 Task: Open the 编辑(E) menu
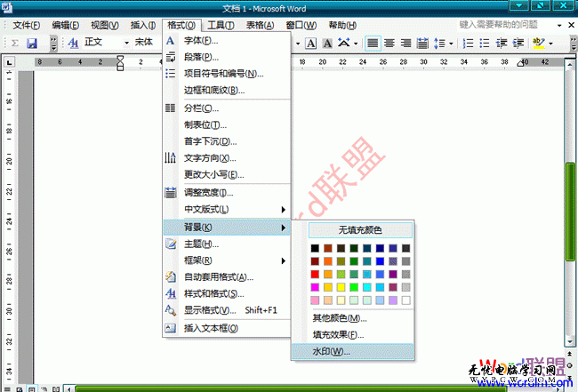(x=66, y=25)
